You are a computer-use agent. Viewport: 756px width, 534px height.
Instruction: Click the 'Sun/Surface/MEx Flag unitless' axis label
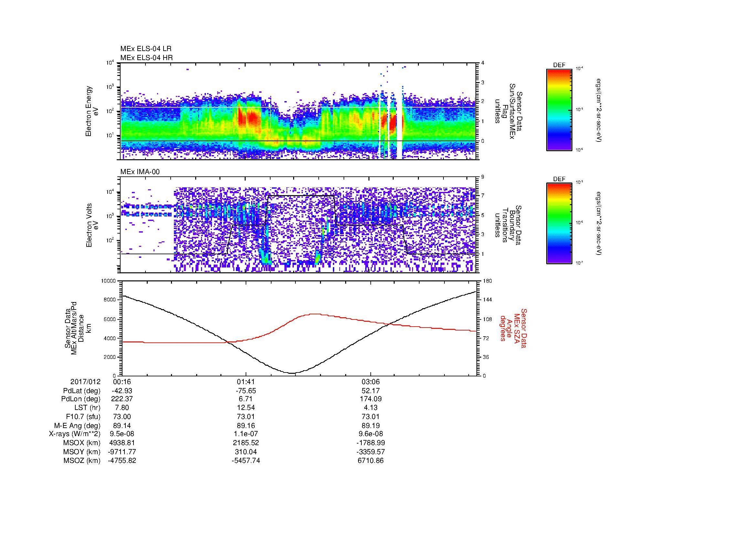point(509,111)
